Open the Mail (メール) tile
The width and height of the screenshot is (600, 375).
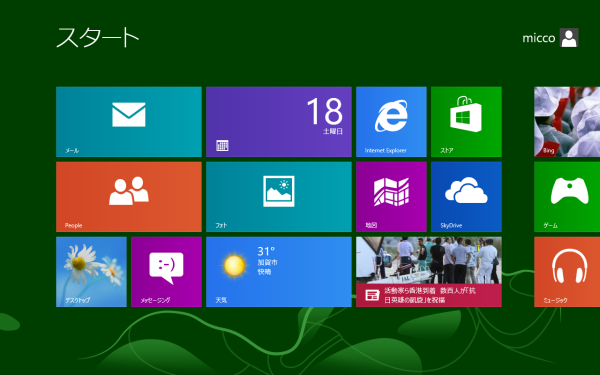click(129, 122)
